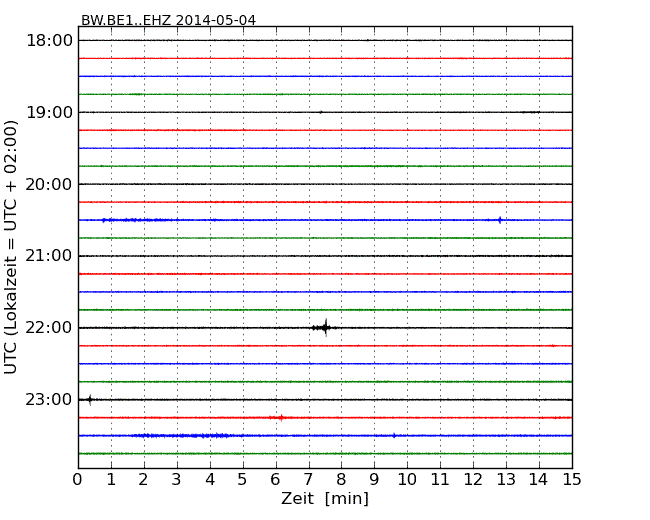Viewport: 650px width, 520px height.
Task: Click x-axis tick label 1
Action: tap(111, 480)
